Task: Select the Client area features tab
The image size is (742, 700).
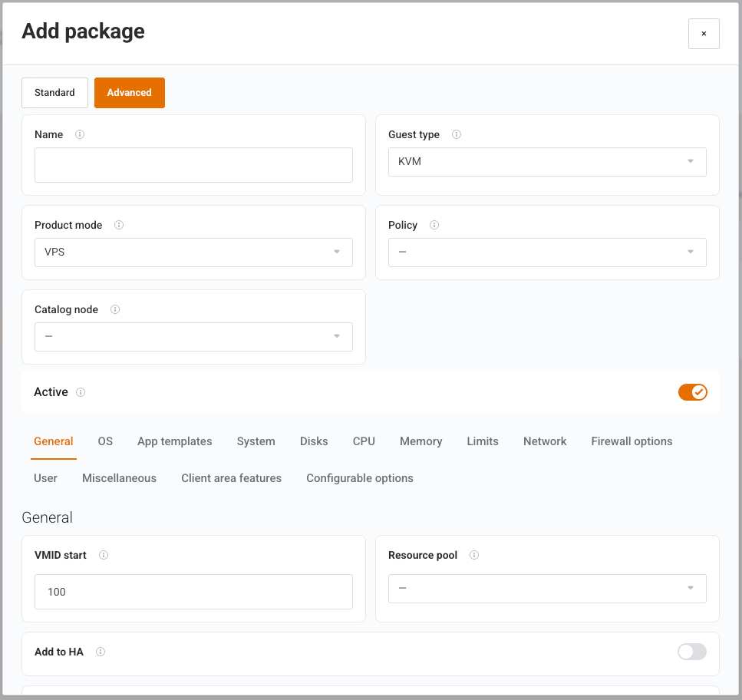Action: (232, 478)
